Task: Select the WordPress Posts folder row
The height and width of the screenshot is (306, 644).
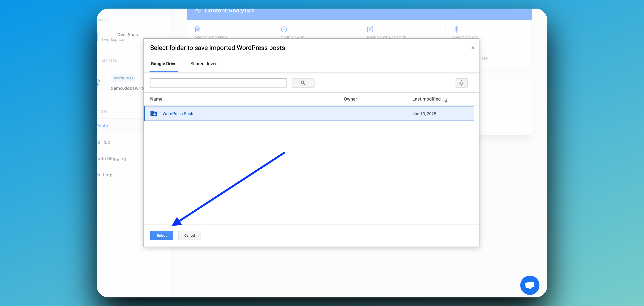Action: (309, 114)
